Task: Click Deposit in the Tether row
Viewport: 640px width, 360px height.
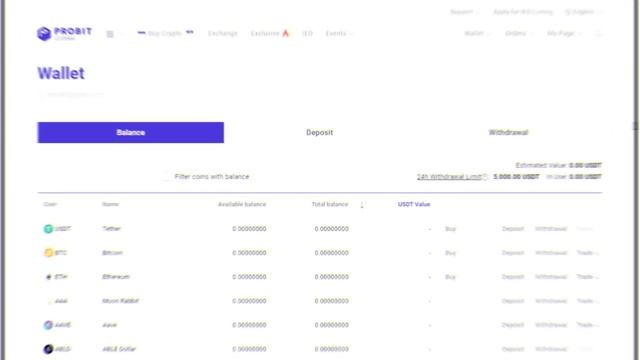Action: [x=513, y=229]
